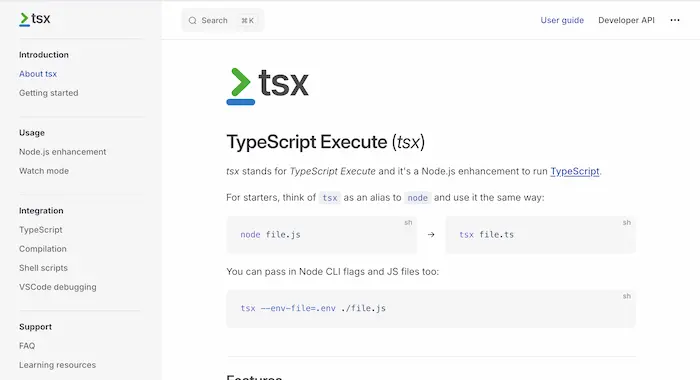Click the tsx logo in the sidebar header
The width and height of the screenshot is (700, 380).
coord(35,19)
